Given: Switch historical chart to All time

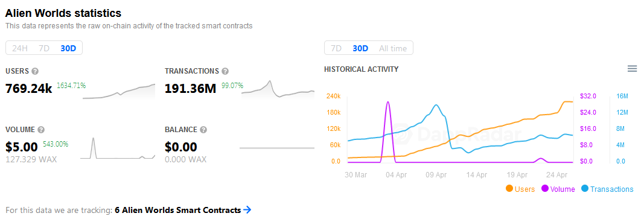Looking at the screenshot, I should [393, 48].
